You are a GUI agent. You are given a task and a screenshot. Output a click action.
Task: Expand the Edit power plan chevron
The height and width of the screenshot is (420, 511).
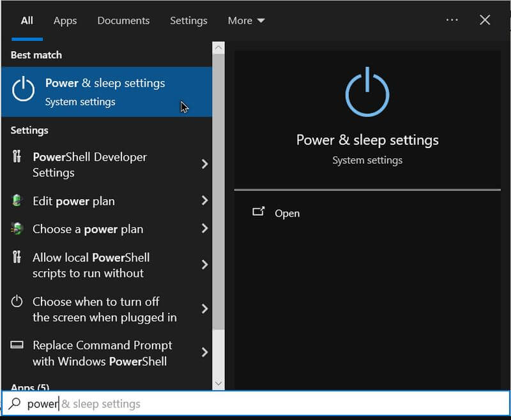point(204,201)
